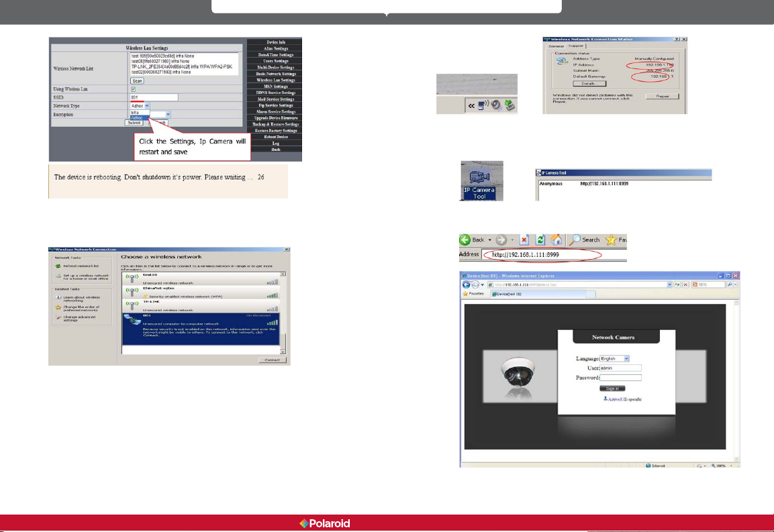Choose Infra in the Network Type list
This screenshot has height=532, width=774.
tap(139, 113)
